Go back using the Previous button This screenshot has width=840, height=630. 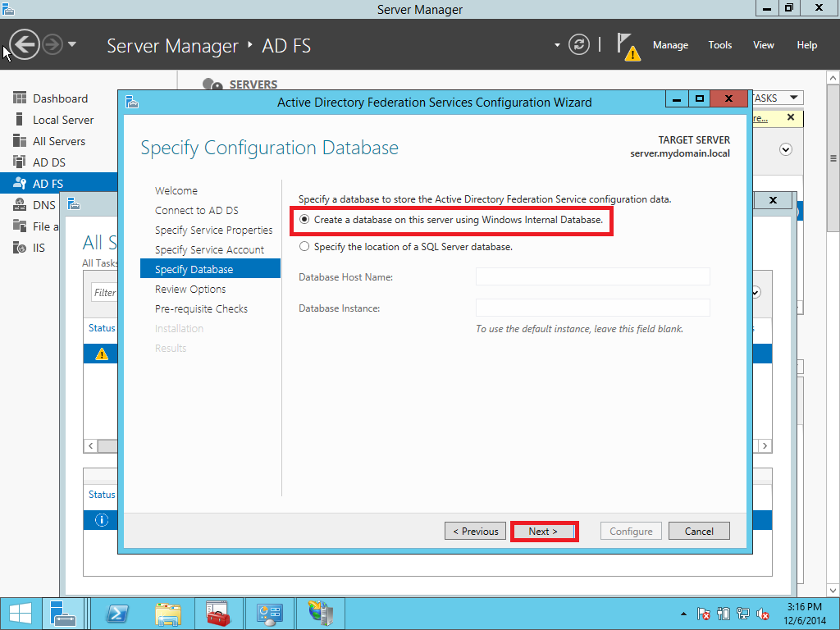click(475, 531)
